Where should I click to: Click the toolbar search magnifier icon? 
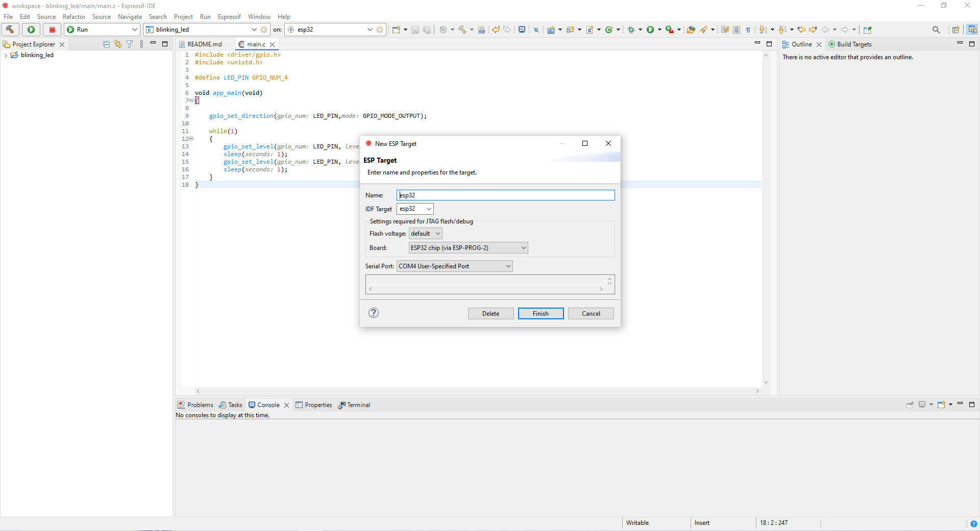tap(936, 30)
